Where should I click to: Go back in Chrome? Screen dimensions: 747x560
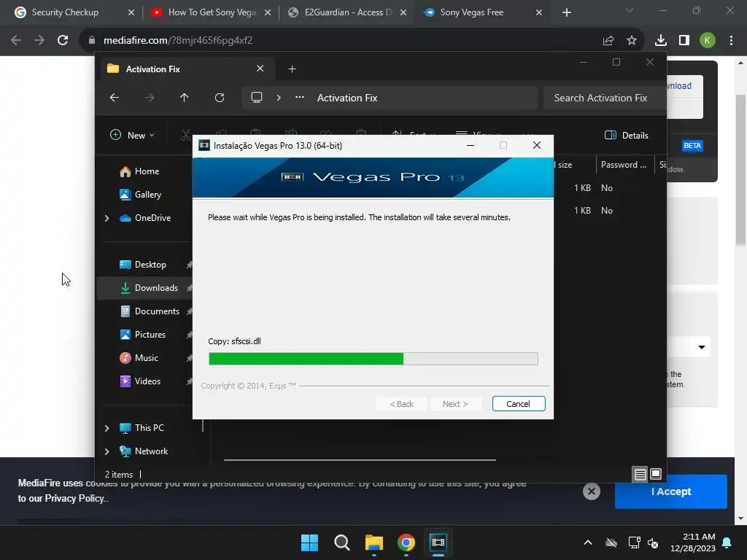[16, 40]
